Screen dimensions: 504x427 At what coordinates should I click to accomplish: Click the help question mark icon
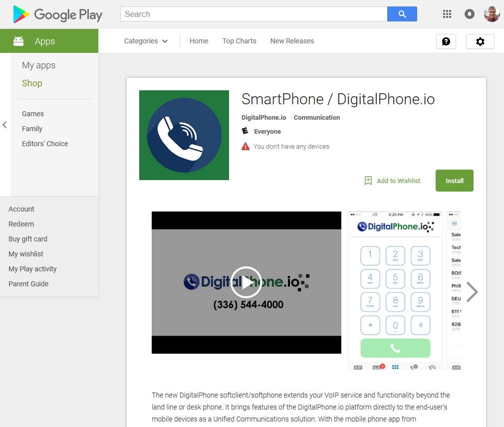(446, 41)
